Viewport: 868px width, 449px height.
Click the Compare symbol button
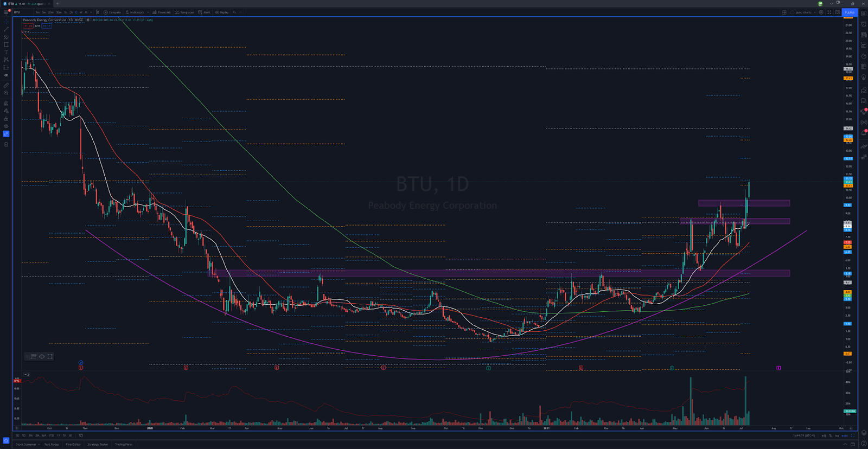112,12
